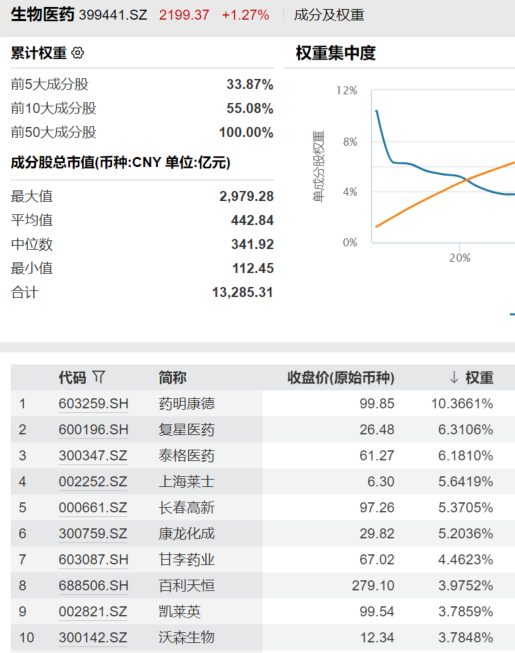Click the 收盘价(原始币种) column header
The width and height of the screenshot is (515, 653).
pos(341,378)
